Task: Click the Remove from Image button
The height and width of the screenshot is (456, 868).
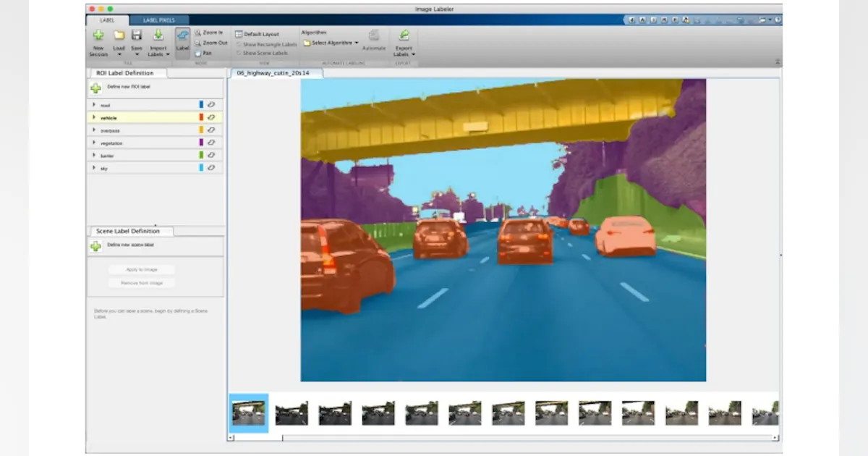Action: point(142,283)
